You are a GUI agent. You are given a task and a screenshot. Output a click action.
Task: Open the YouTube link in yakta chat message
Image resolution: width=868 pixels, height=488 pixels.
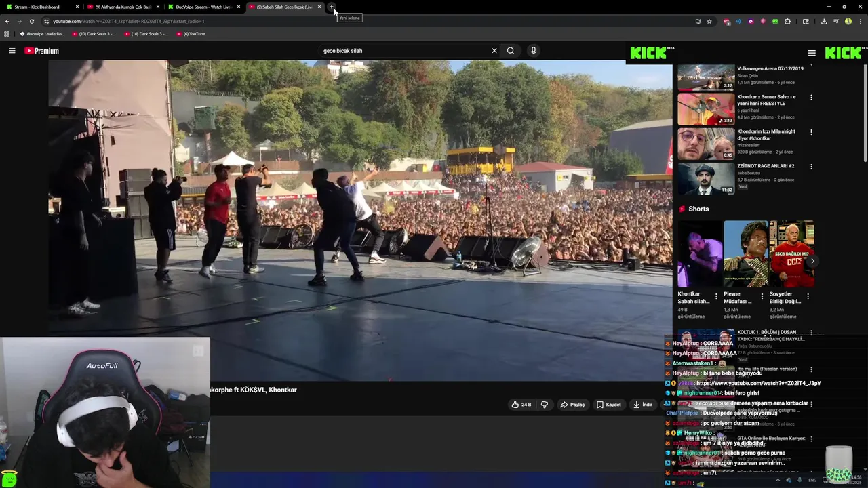(x=759, y=383)
